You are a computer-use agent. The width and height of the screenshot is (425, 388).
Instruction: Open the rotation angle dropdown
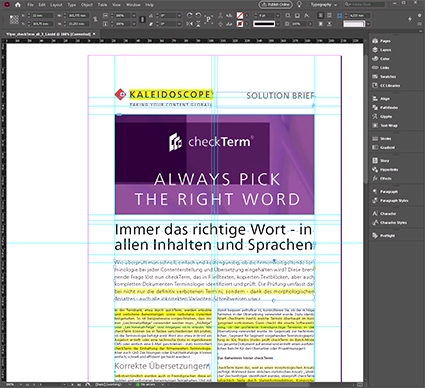(x=179, y=16)
